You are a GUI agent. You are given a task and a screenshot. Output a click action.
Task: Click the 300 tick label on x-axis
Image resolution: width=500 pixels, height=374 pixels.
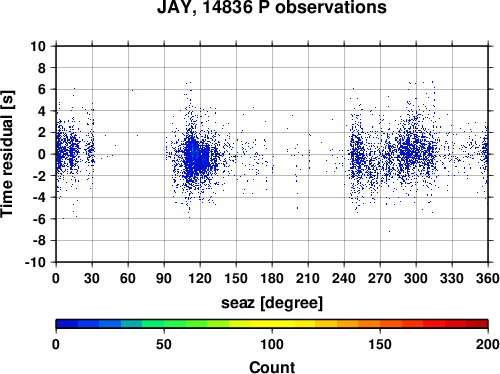tap(416, 278)
